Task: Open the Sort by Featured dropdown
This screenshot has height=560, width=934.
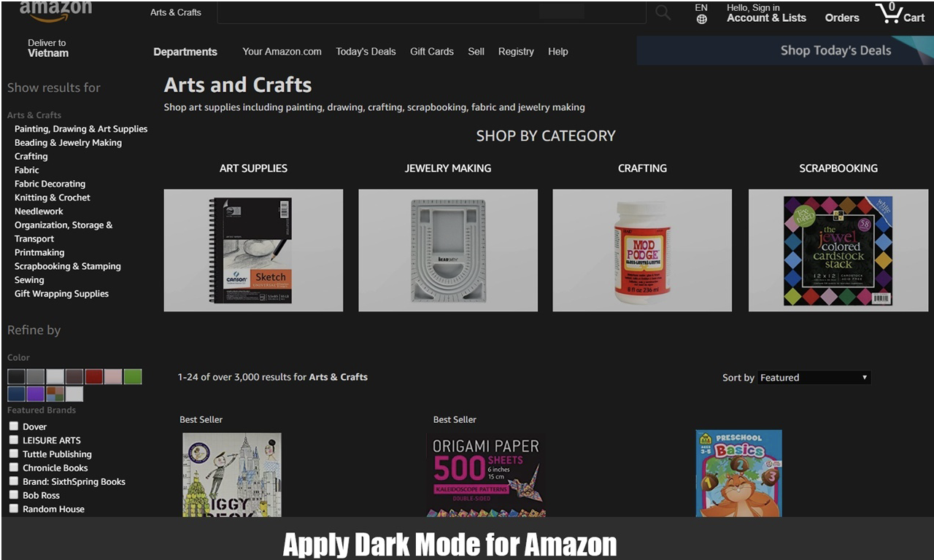Action: [x=814, y=378]
